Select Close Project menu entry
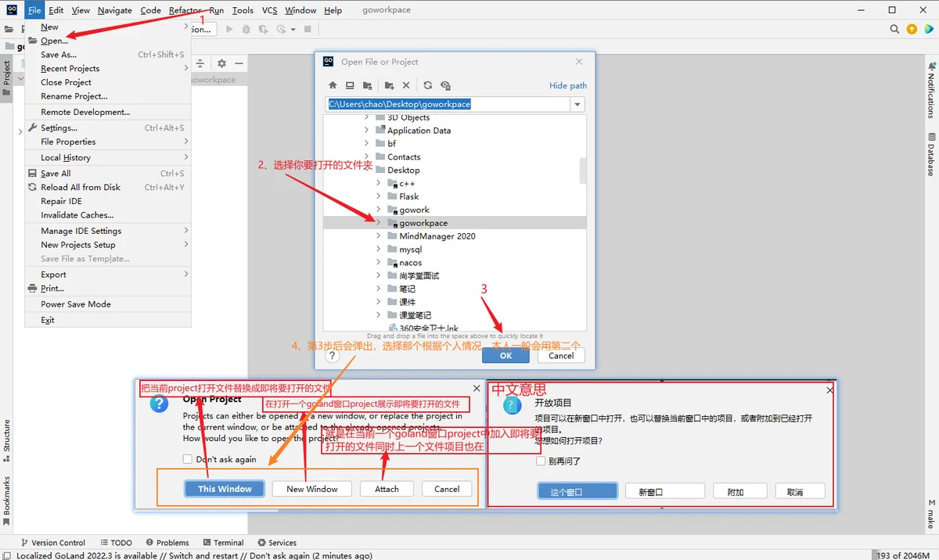939x560 pixels. coord(108,82)
